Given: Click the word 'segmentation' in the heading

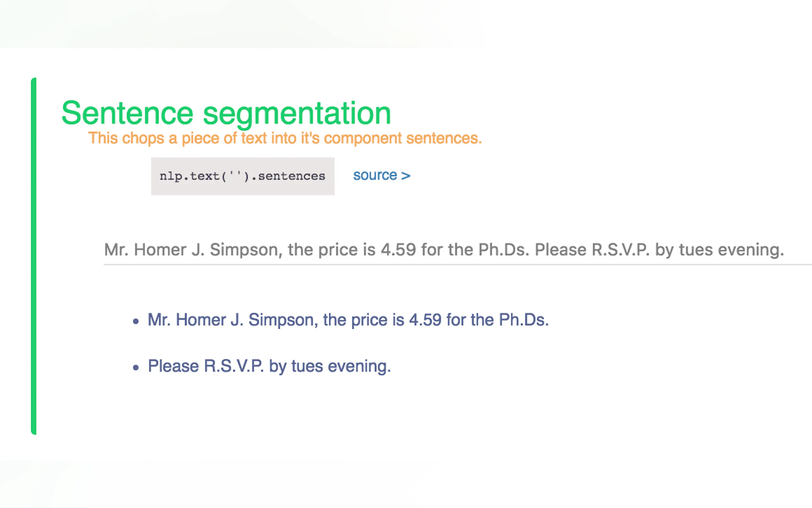Looking at the screenshot, I should tap(297, 113).
